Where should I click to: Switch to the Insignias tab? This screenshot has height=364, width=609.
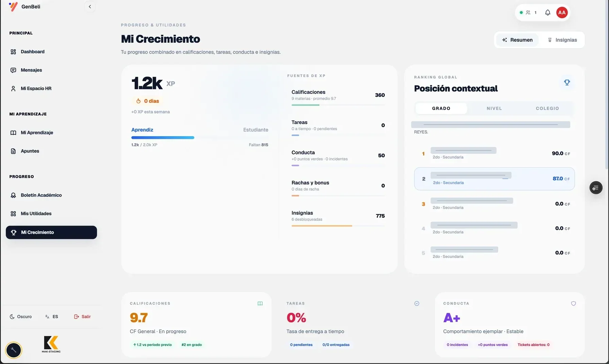point(562,40)
